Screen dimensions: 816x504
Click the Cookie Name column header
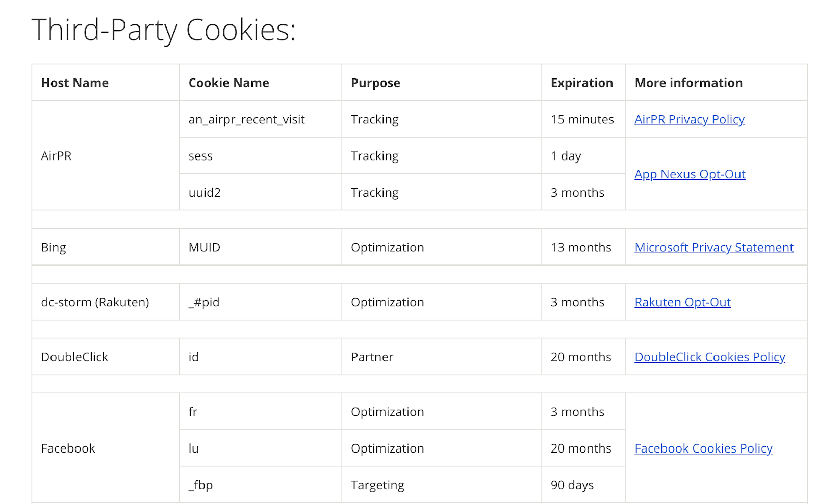click(x=261, y=83)
